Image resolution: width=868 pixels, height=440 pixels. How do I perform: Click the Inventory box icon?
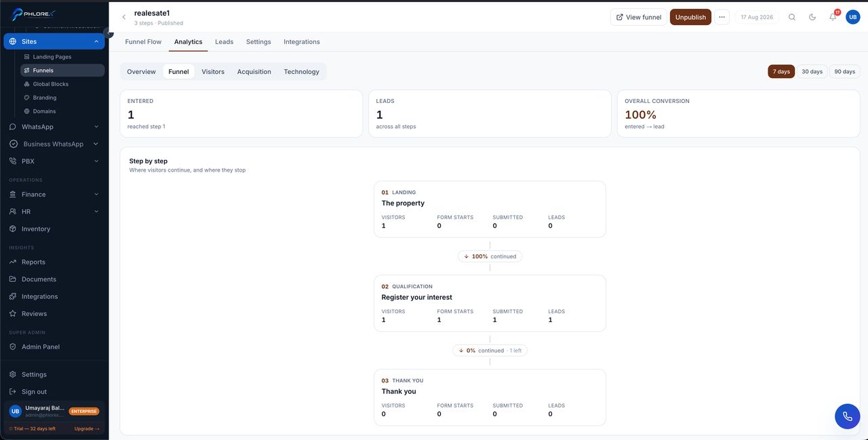(14, 229)
